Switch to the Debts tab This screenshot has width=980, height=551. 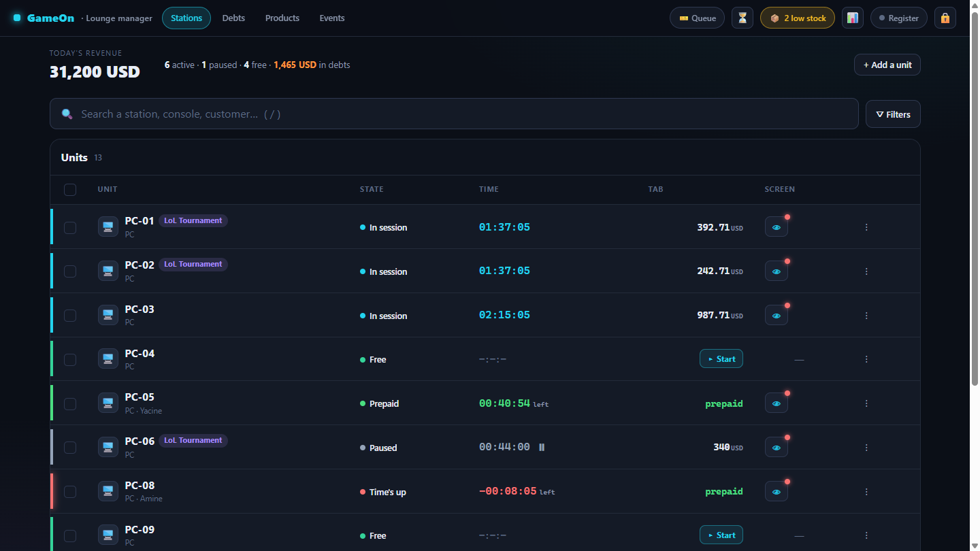(233, 18)
